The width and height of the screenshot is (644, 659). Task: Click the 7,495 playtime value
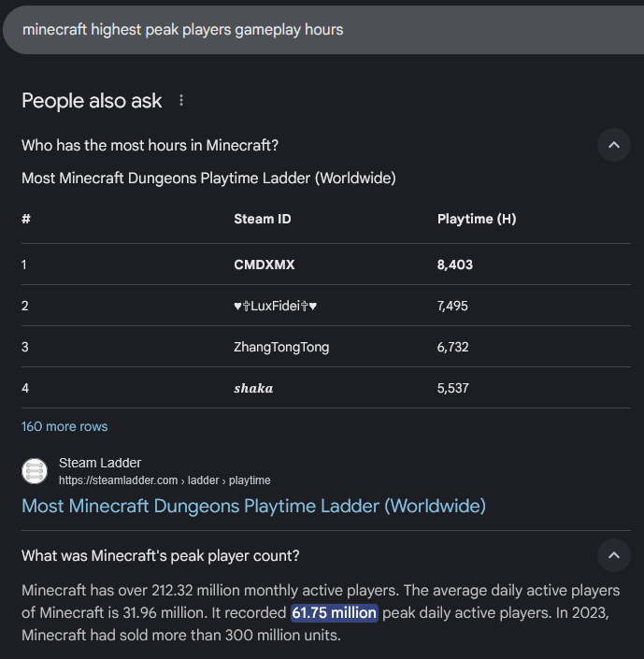click(452, 306)
